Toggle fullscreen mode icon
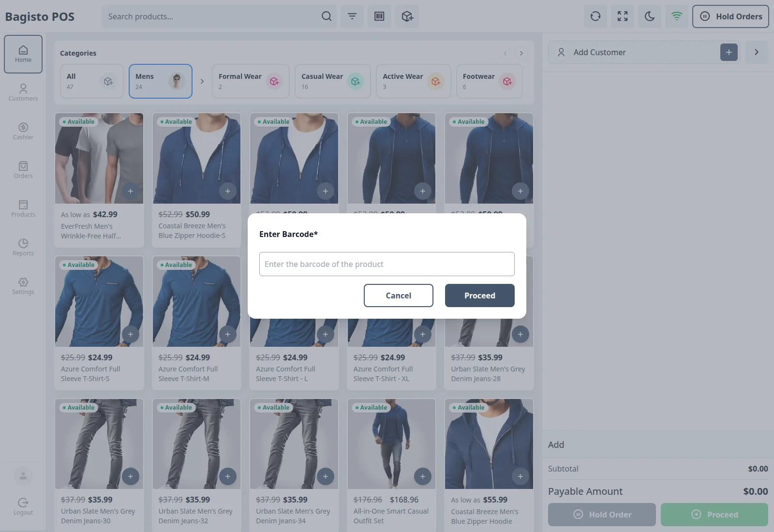Viewport: 774px width, 532px height. click(x=623, y=16)
